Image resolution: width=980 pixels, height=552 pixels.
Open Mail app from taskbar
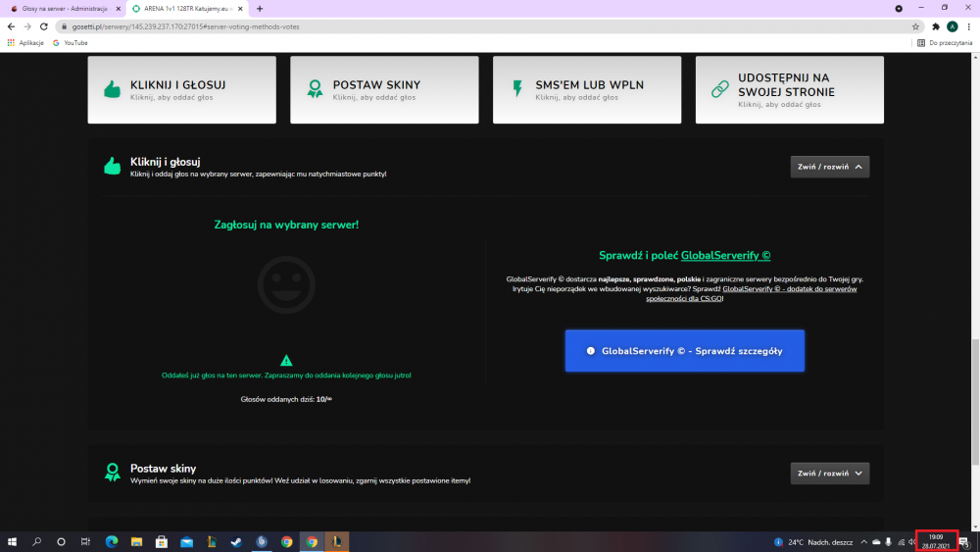pos(187,542)
